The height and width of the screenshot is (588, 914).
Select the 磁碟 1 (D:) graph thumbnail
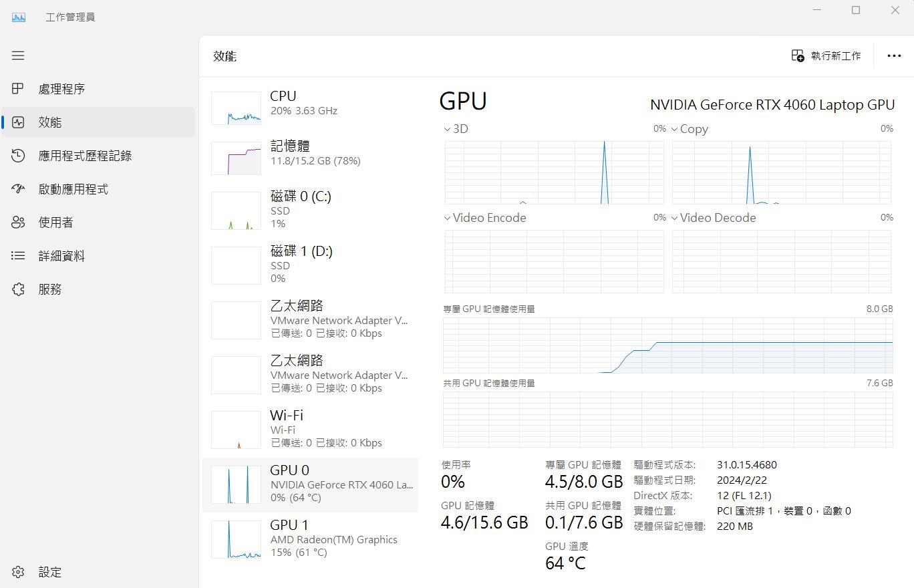(x=236, y=265)
